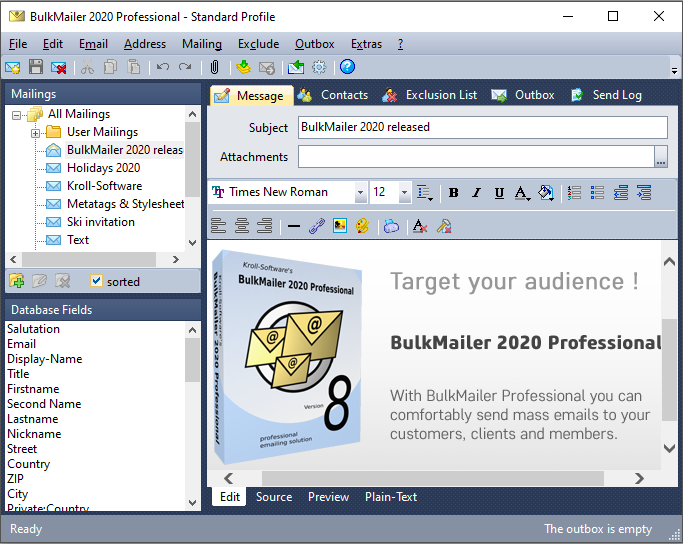This screenshot has width=683, height=544.
Task: Click the send envelope toolbar icon
Action: (x=267, y=68)
